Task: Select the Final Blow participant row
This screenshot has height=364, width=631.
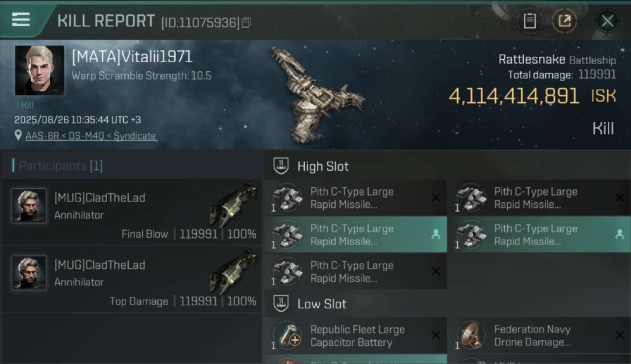Action: tap(132, 213)
